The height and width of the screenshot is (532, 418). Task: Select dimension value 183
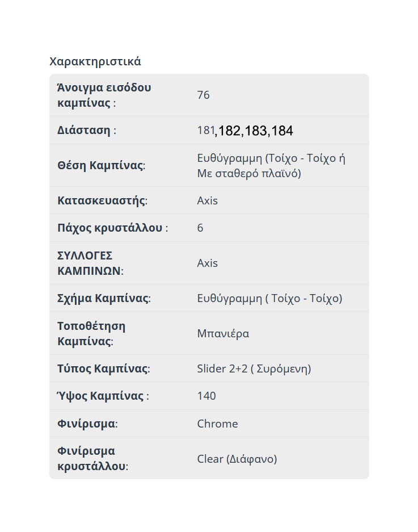click(256, 131)
